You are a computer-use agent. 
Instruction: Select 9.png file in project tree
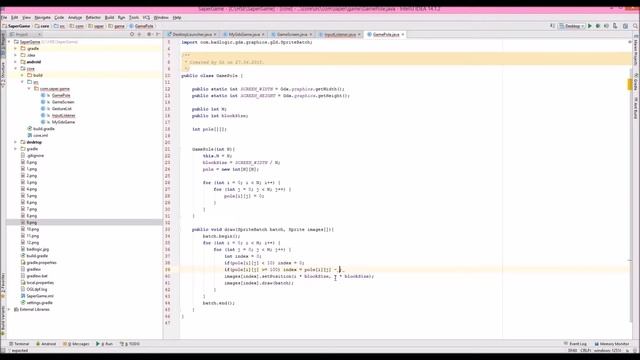(31, 222)
